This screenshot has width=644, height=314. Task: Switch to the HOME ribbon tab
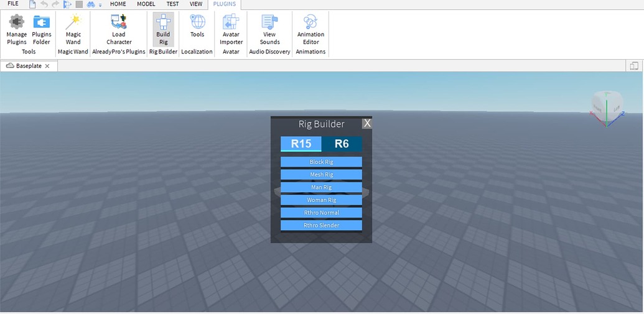pyautogui.click(x=118, y=4)
